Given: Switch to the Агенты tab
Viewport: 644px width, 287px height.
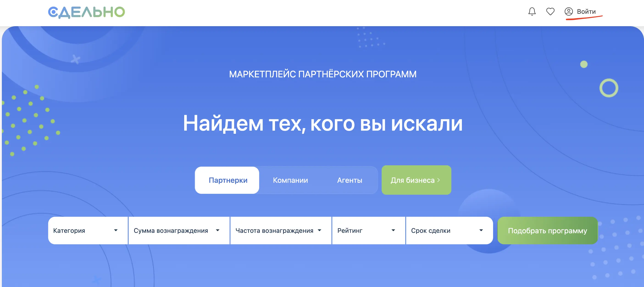Looking at the screenshot, I should tap(349, 180).
